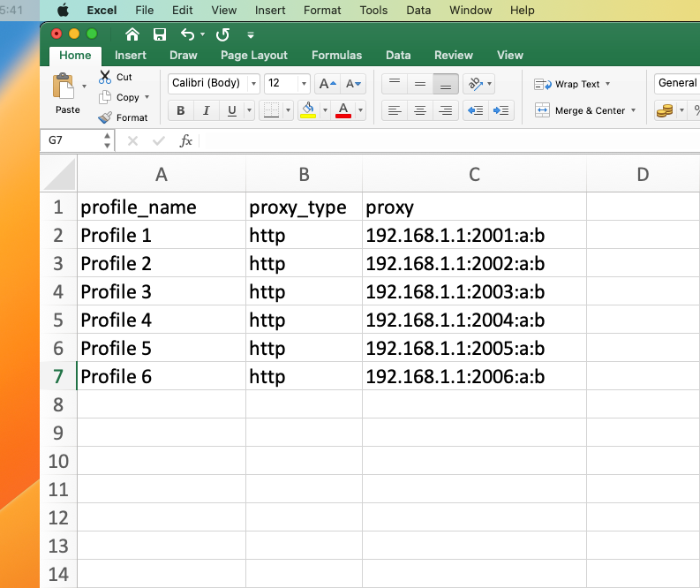The height and width of the screenshot is (588, 700).
Task: Switch to the Insert ribbon tab
Action: tap(131, 55)
